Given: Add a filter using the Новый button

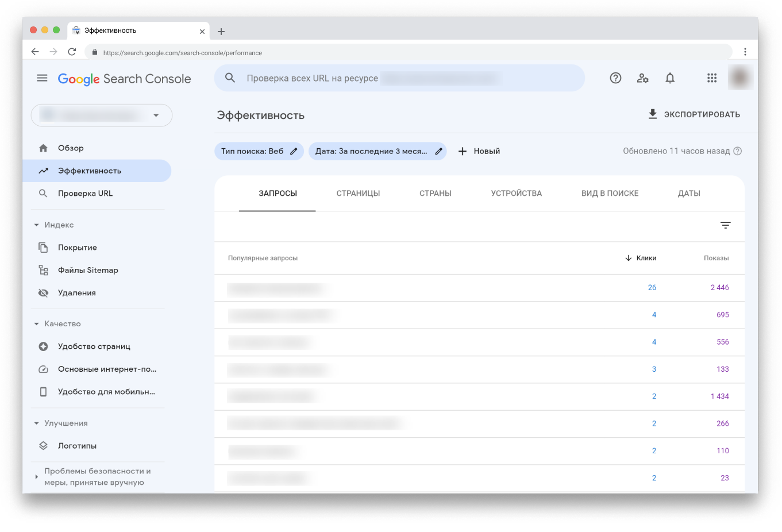Looking at the screenshot, I should [x=479, y=151].
